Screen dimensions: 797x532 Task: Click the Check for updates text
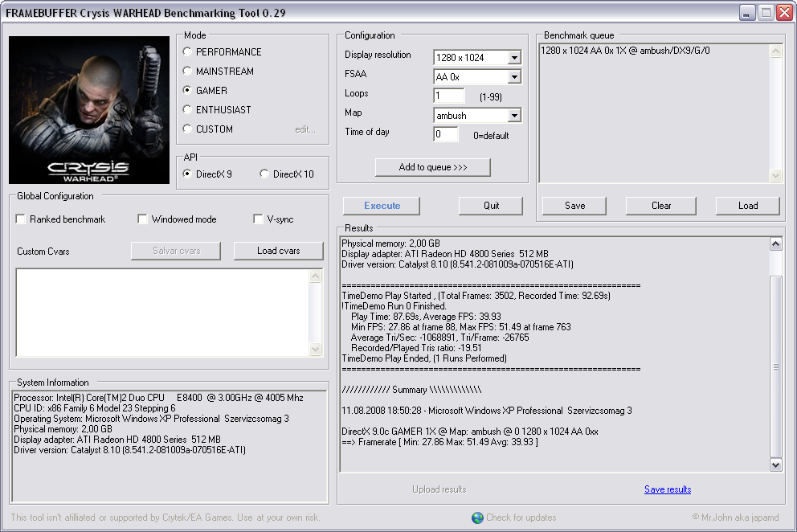(521, 518)
